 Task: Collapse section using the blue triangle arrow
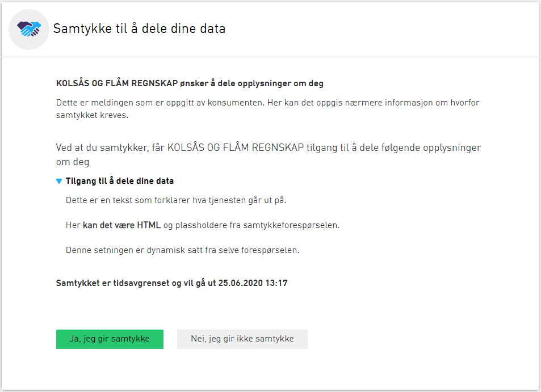pyautogui.click(x=59, y=182)
